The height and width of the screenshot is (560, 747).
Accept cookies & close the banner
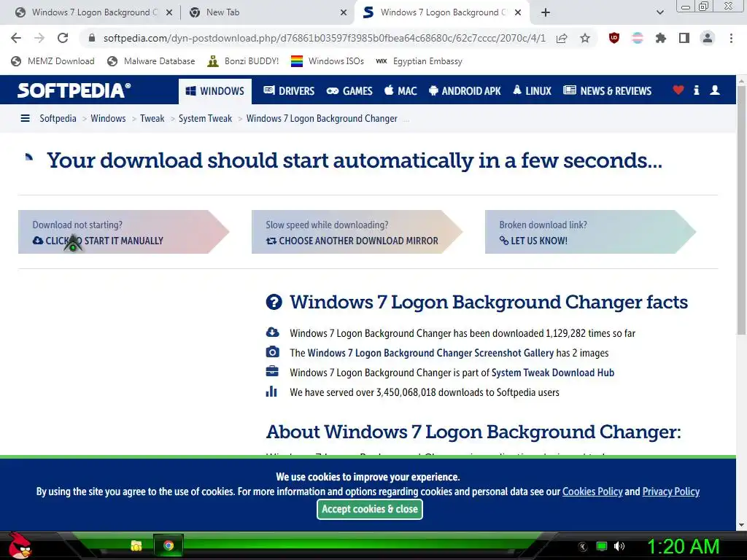tap(370, 509)
